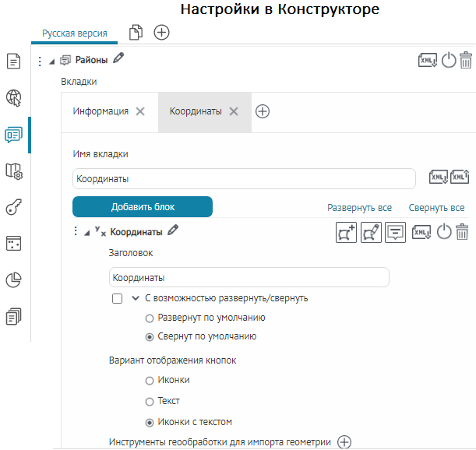The width and height of the screenshot is (476, 450).
Task: Enable the expand/collapse capability checkbox
Action: point(118,298)
